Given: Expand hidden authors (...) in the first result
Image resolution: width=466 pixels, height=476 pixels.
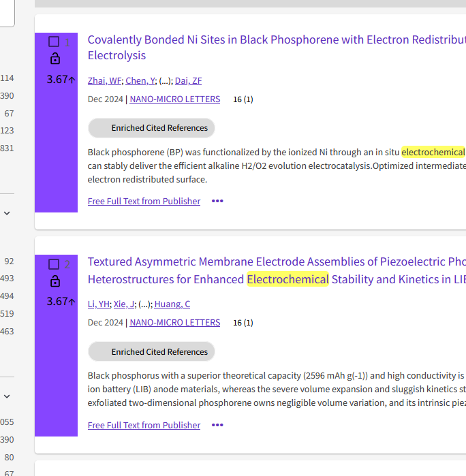Looking at the screenshot, I should 166,81.
